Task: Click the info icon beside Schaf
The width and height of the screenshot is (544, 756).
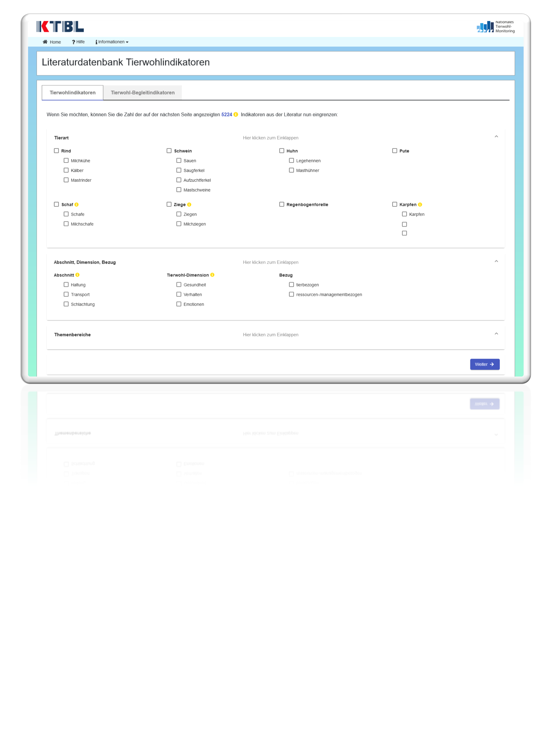Action: [77, 205]
